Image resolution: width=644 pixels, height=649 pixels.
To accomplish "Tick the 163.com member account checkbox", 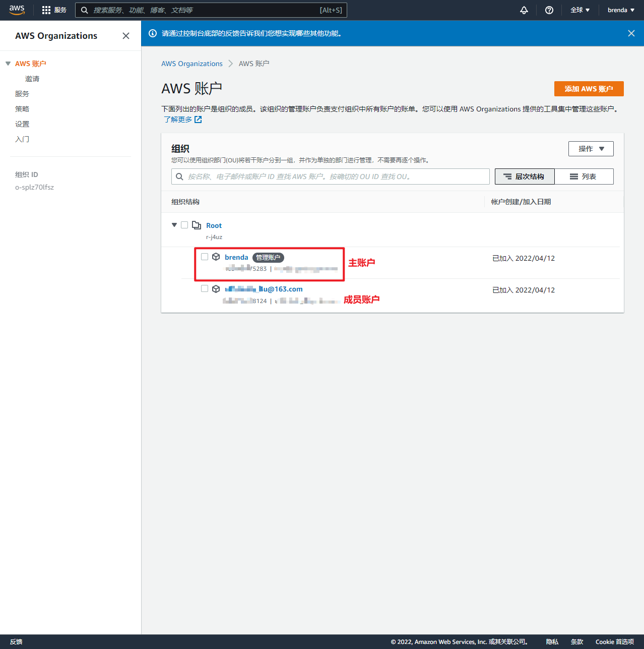I will pos(205,288).
